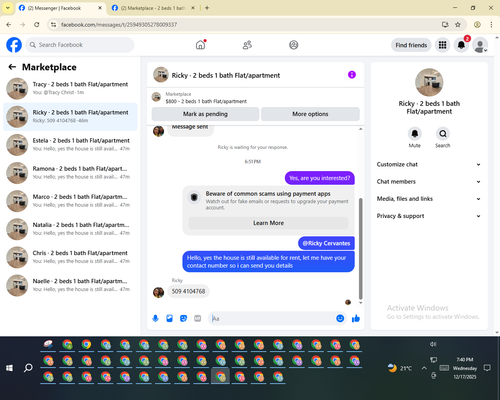The width and height of the screenshot is (500, 400).
Task: Open the account profile avatar menu
Action: (480, 45)
